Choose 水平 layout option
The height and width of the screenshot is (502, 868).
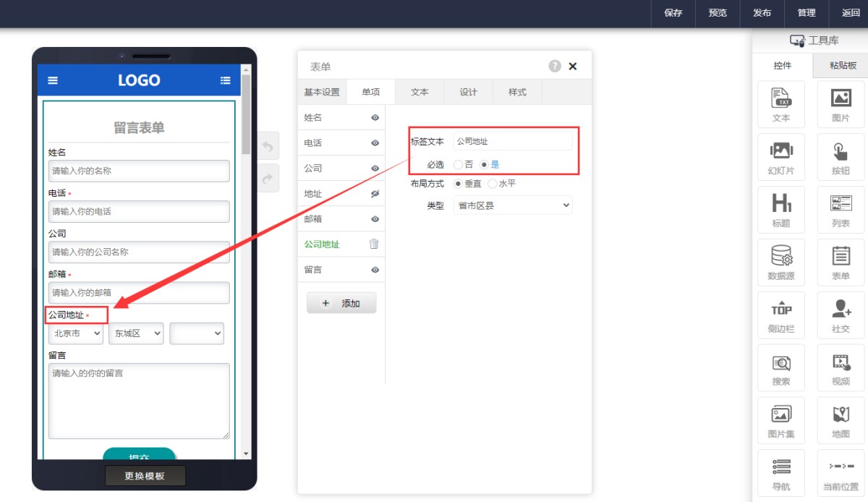pyautogui.click(x=493, y=184)
